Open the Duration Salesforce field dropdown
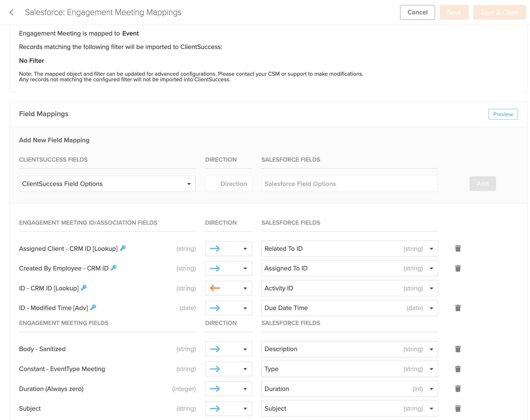Screen dimensions: 530x420 350,389
